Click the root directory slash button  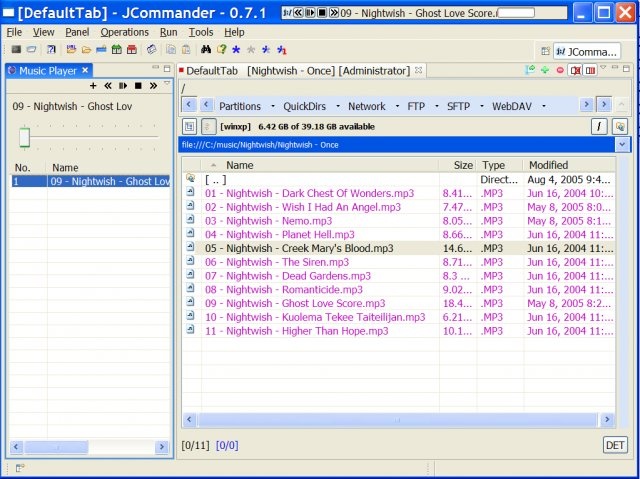point(600,126)
